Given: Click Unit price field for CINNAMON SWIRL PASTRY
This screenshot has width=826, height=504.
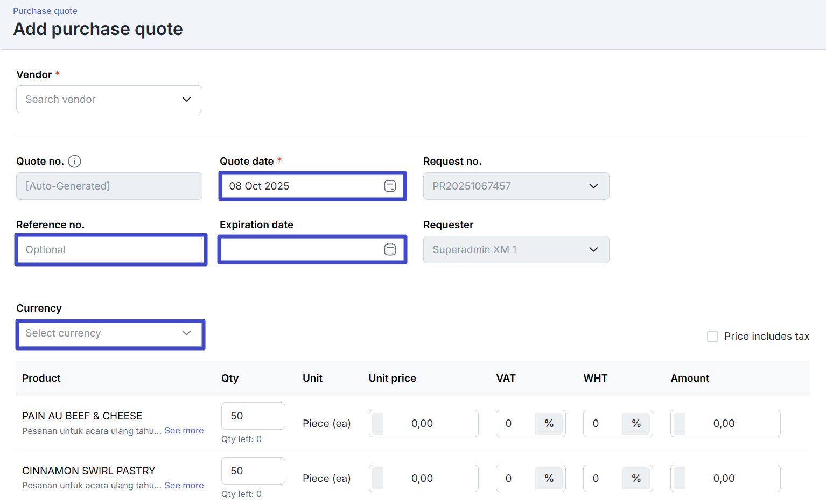Looking at the screenshot, I should point(423,479).
